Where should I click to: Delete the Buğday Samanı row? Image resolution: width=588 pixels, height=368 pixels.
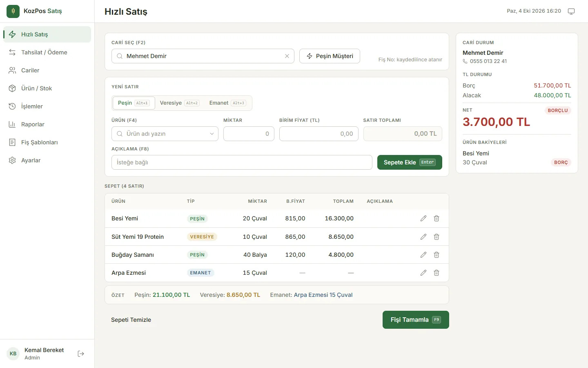[437, 255]
